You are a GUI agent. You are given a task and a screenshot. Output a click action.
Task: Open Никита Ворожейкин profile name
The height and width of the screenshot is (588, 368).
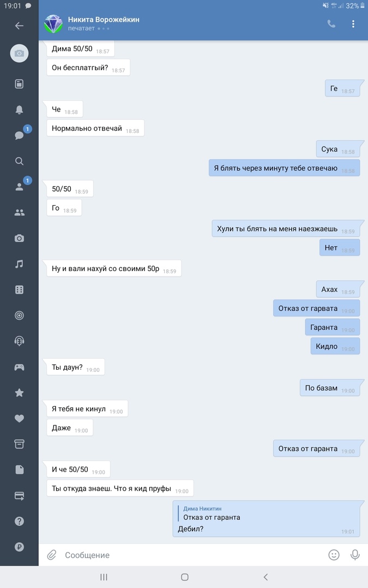[x=104, y=20]
